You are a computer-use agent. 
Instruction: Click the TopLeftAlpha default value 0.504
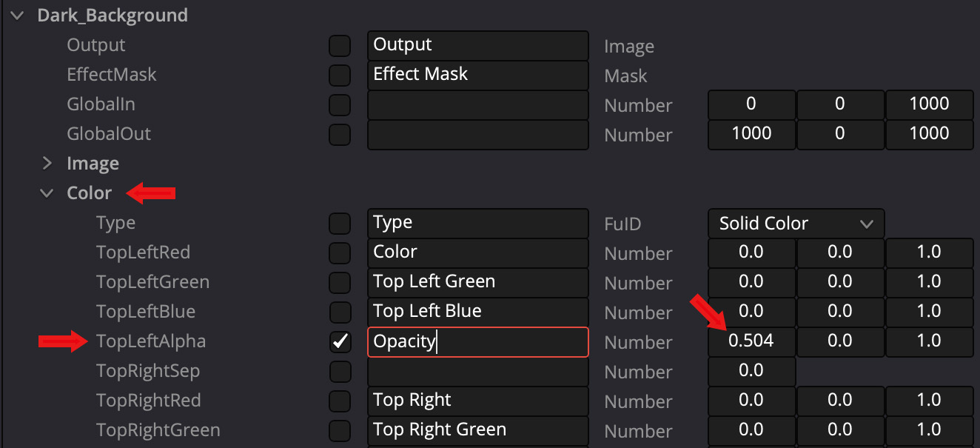click(x=751, y=341)
